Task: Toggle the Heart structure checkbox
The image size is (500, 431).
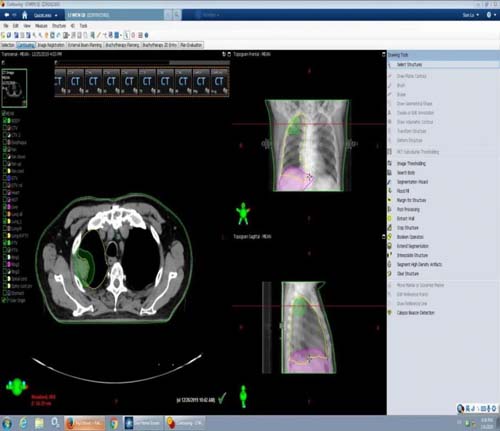Action: (x=5, y=193)
